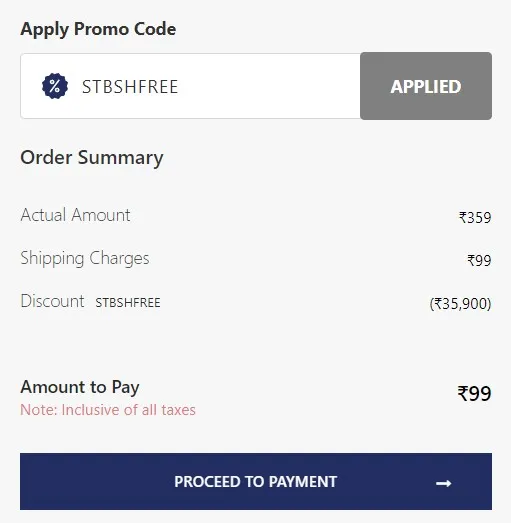Image resolution: width=511 pixels, height=523 pixels.
Task: Select the Shipping Charges label
Action: pos(85,258)
